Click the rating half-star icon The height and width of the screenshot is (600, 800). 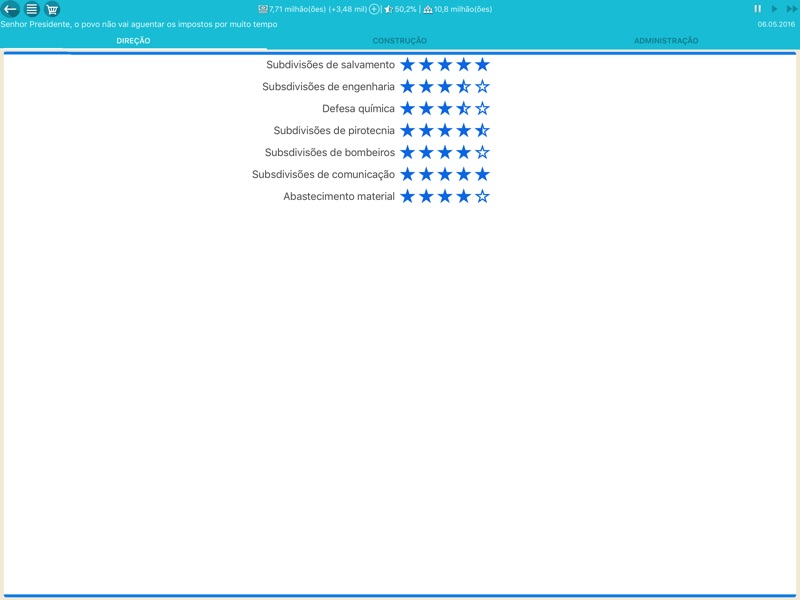pyautogui.click(x=388, y=9)
